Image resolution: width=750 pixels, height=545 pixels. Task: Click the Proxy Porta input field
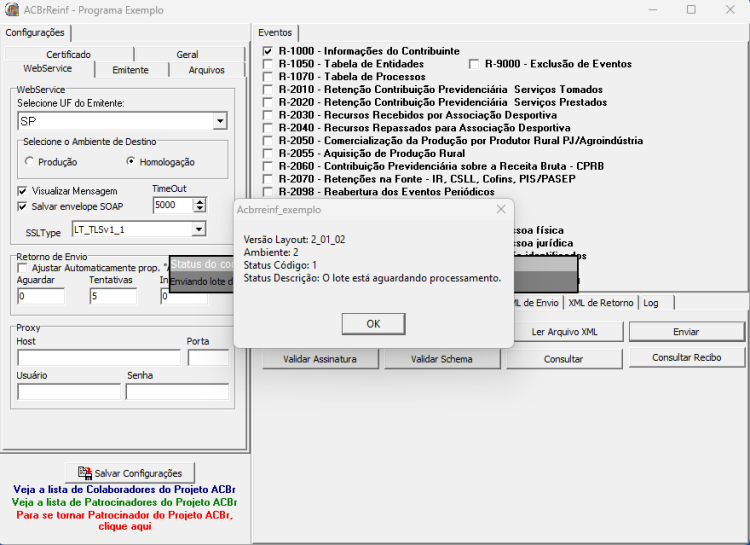point(208,358)
